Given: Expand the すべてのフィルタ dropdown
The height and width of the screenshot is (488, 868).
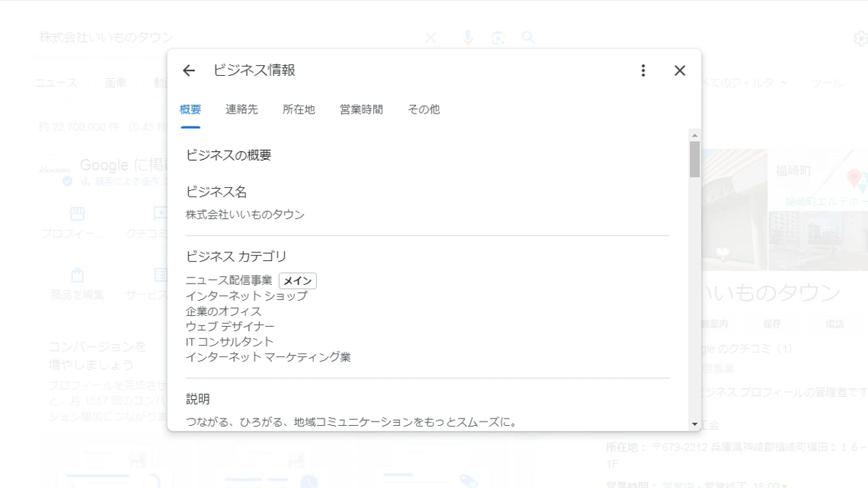Looking at the screenshot, I should (x=745, y=83).
